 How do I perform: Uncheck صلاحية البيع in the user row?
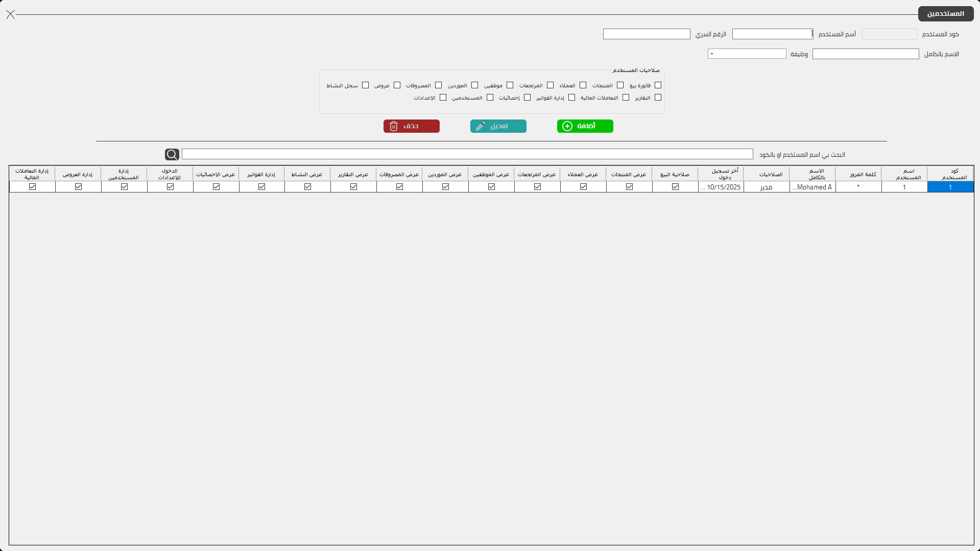[x=675, y=187]
